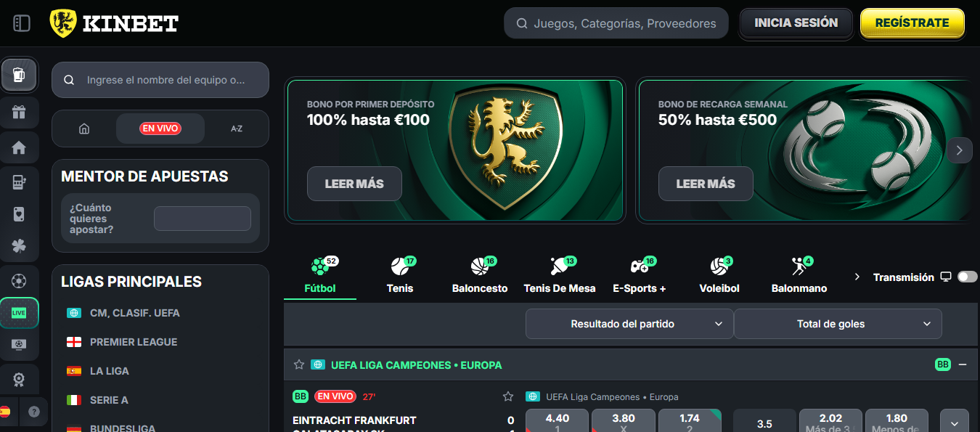This screenshot has height=432, width=980.
Task: Click the INICIA SESIÓN button
Action: coord(796,23)
